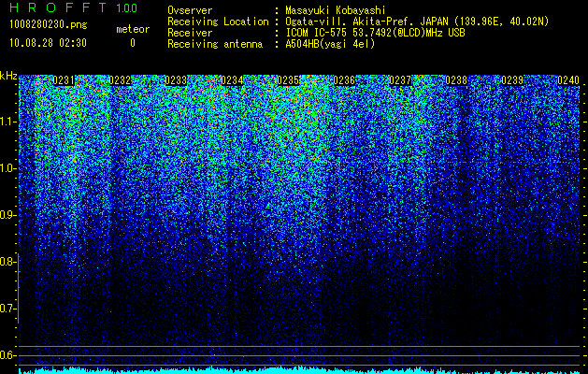Select receiver text ICOM IC-575 53.7492 MHz USB
Image resolution: width=588 pixels, height=374 pixels.
pyautogui.click(x=376, y=33)
